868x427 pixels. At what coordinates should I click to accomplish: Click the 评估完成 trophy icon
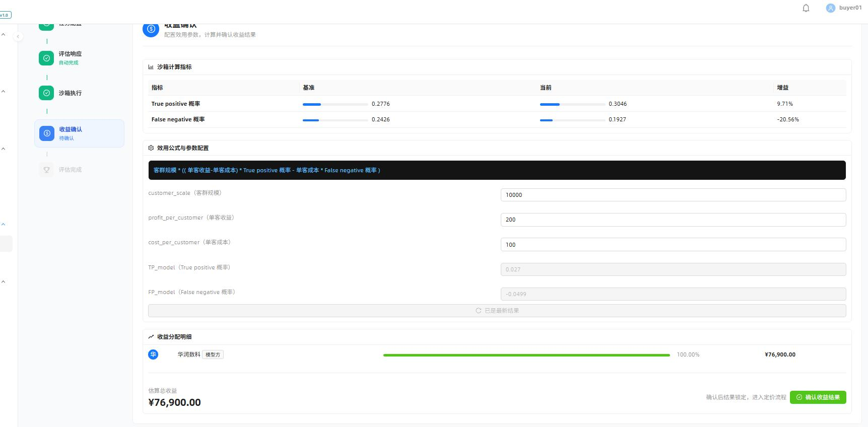[x=46, y=170]
